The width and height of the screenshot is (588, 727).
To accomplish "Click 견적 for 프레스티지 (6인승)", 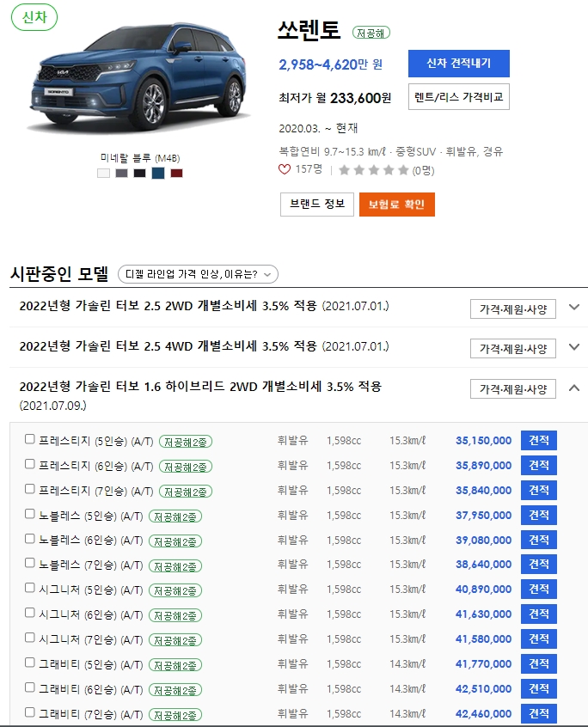I will pos(539,466).
